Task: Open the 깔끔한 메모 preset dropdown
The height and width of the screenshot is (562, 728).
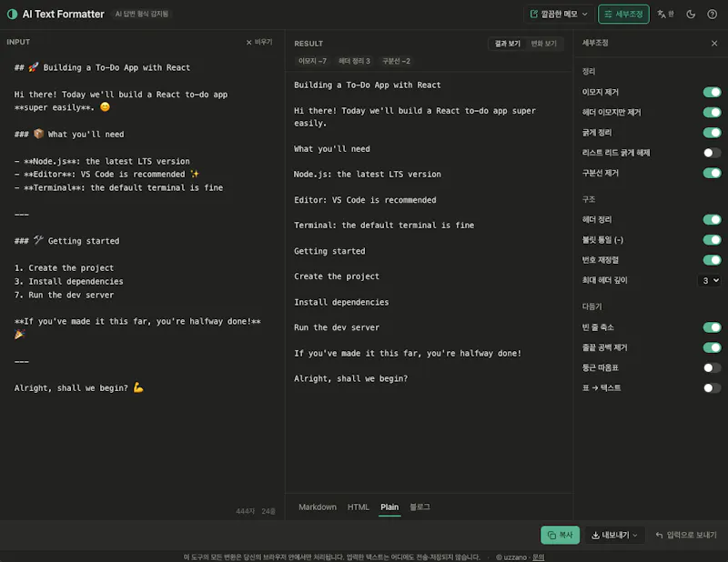Action: (559, 15)
